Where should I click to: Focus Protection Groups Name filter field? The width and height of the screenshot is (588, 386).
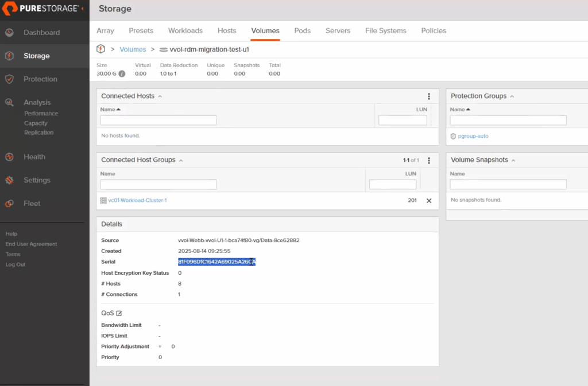coord(508,120)
